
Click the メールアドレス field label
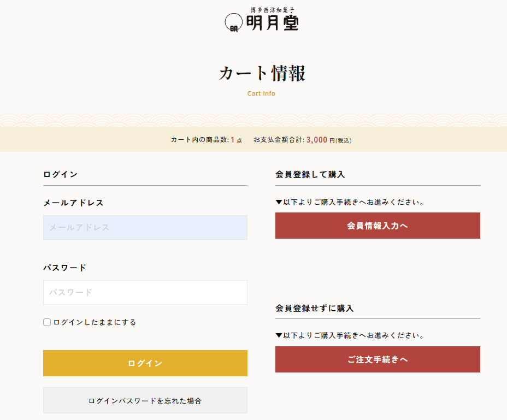(x=73, y=203)
